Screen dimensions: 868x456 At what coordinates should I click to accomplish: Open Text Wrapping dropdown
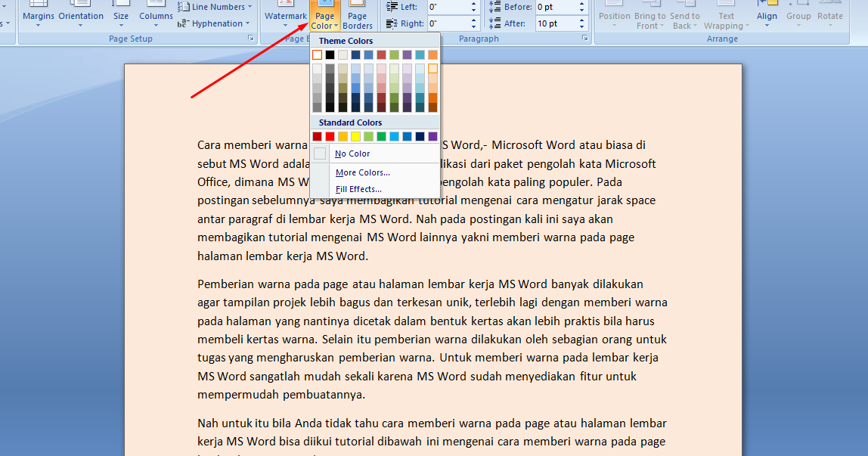(x=727, y=16)
